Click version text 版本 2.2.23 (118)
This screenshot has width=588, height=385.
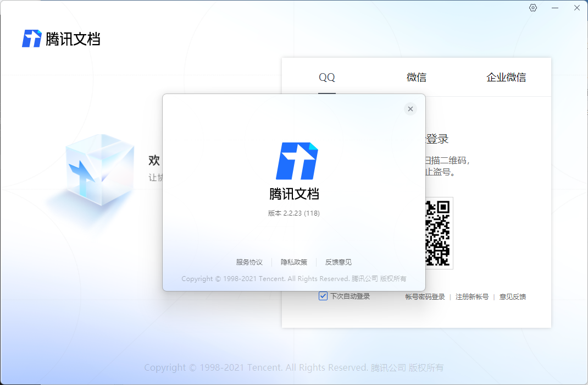[x=294, y=213]
